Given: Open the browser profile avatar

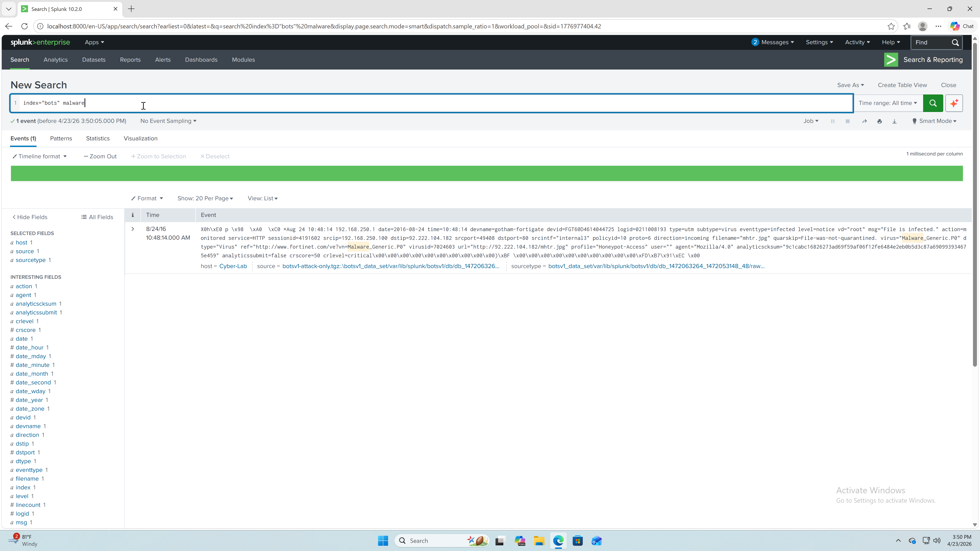Looking at the screenshot, I should [x=922, y=26].
